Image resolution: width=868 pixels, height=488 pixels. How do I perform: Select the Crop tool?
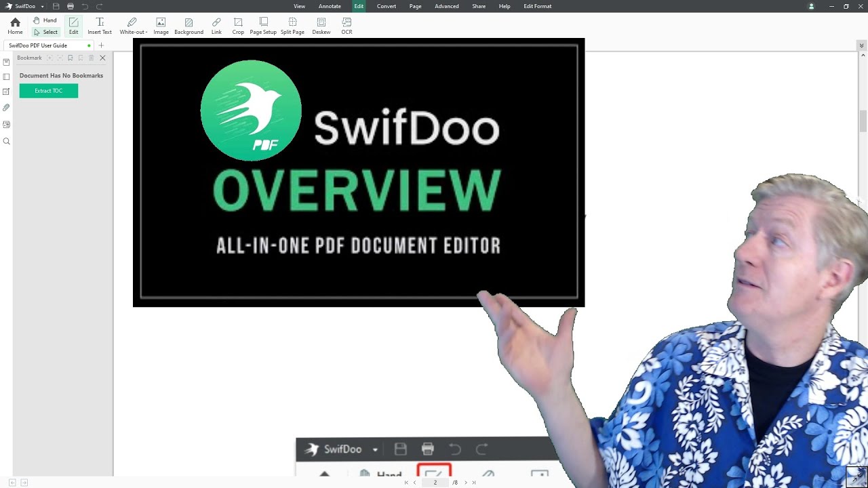tap(238, 26)
